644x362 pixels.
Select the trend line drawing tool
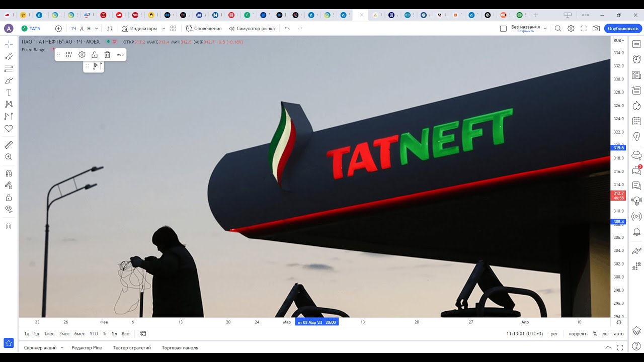9,56
